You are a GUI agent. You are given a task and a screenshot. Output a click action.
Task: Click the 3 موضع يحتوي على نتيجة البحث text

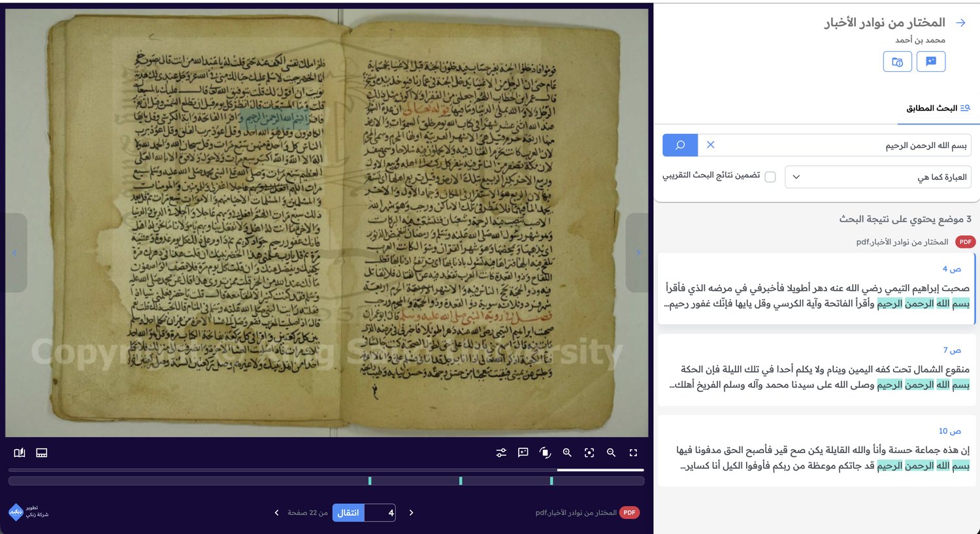[905, 219]
